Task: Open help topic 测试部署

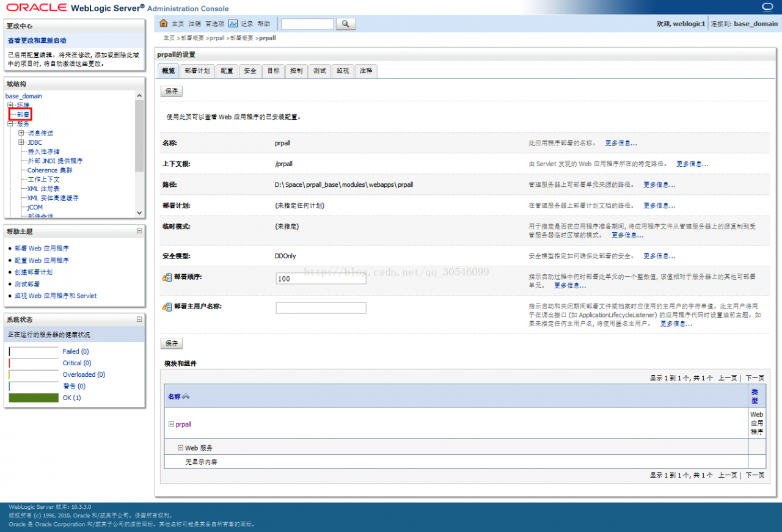Action: [x=27, y=284]
